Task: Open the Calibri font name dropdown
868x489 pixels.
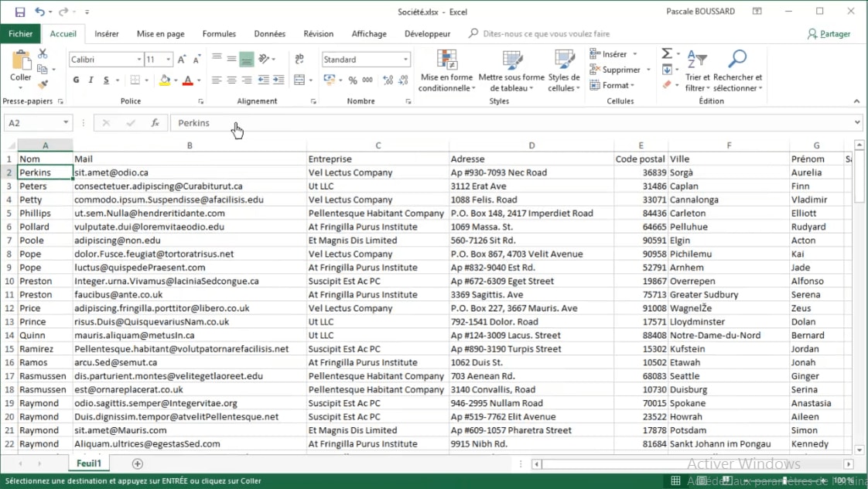Action: pyautogui.click(x=138, y=59)
